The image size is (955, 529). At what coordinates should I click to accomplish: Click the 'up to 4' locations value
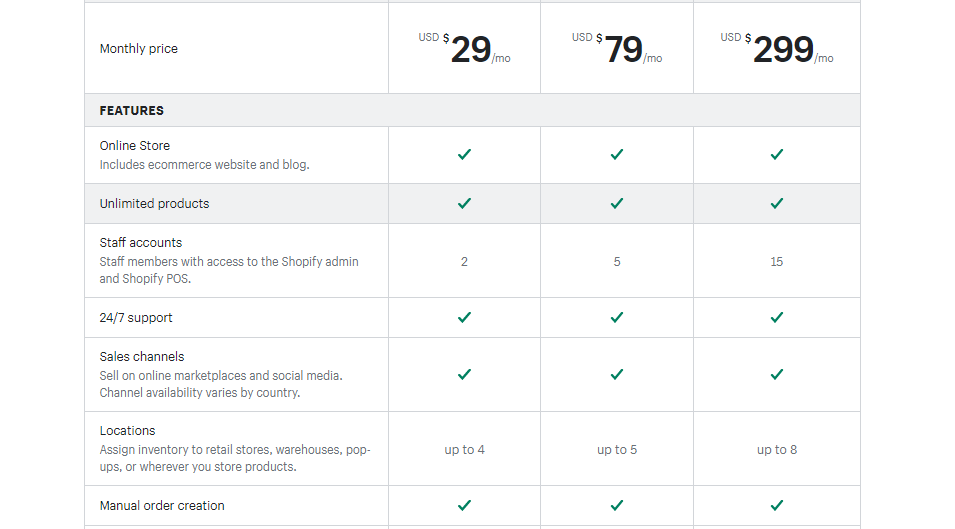(x=464, y=450)
